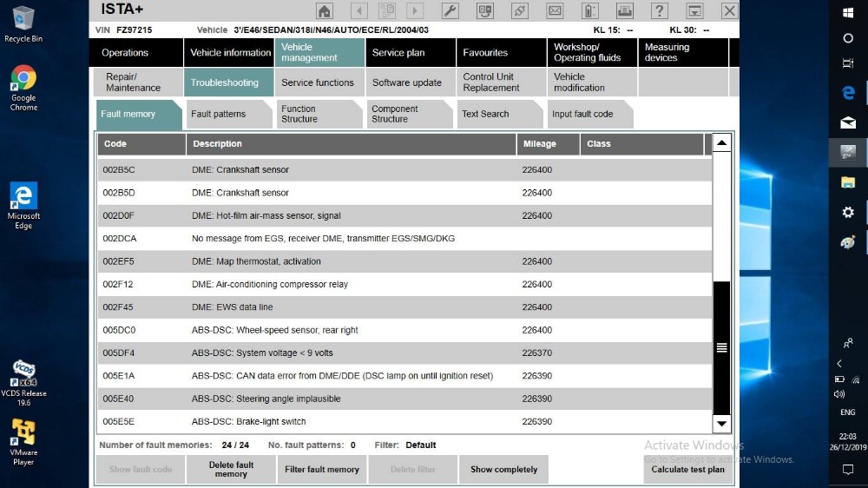868x488 pixels.
Task: Open the Operations main tab
Action: point(136,53)
